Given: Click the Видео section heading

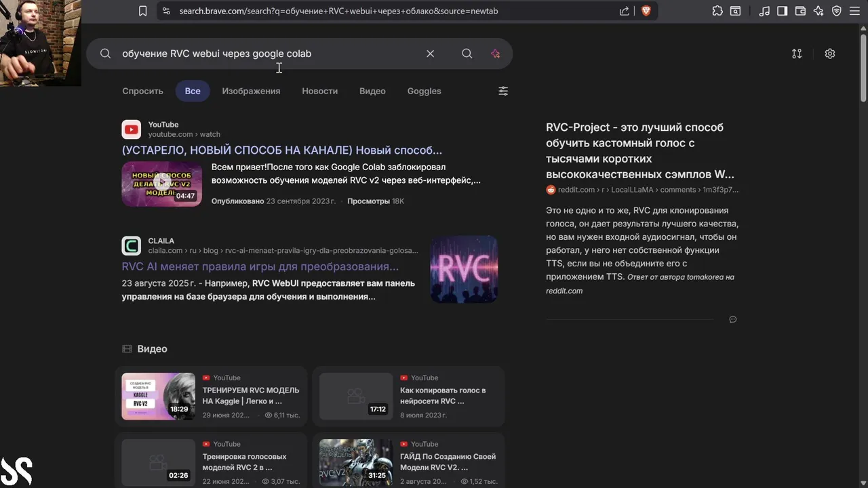Looking at the screenshot, I should (152, 348).
